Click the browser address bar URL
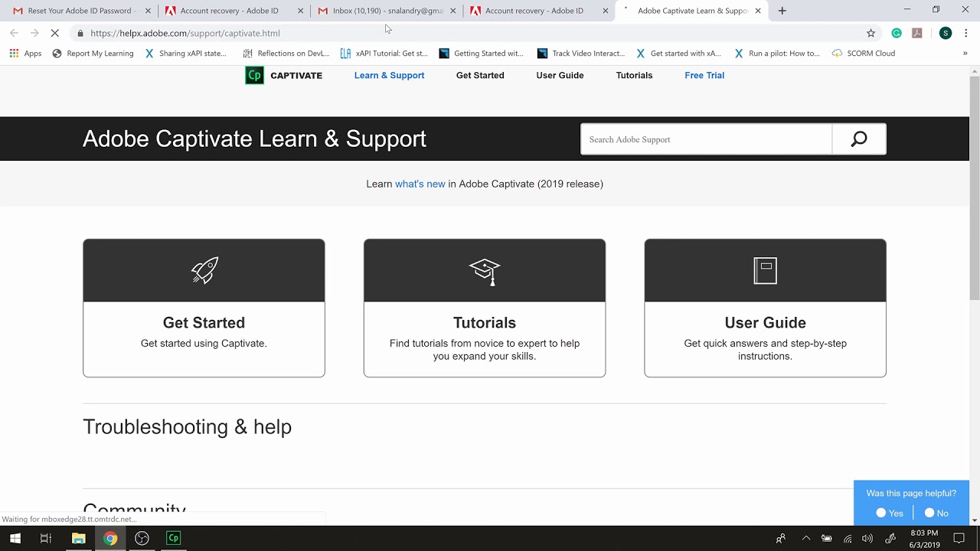Image resolution: width=980 pixels, height=551 pixels. [x=185, y=33]
